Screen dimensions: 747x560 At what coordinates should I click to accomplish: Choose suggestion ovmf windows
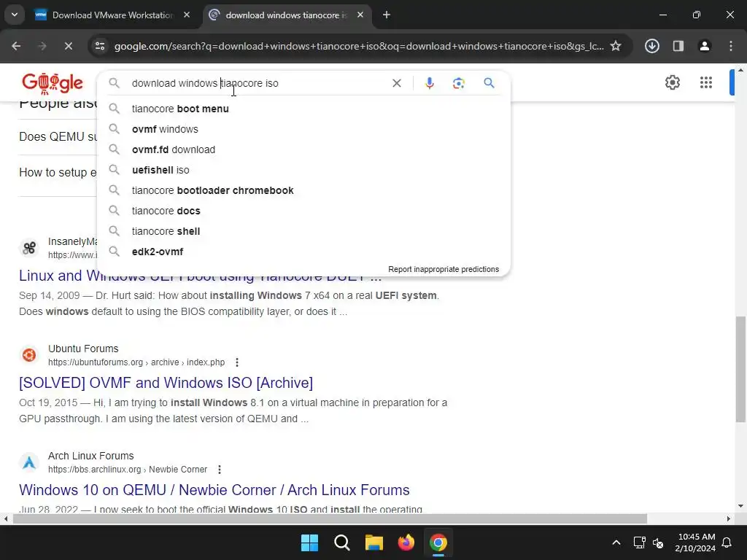point(304,129)
